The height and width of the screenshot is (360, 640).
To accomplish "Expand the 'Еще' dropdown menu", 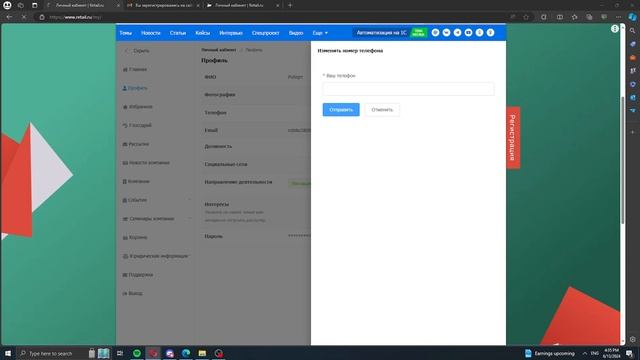I will (320, 33).
